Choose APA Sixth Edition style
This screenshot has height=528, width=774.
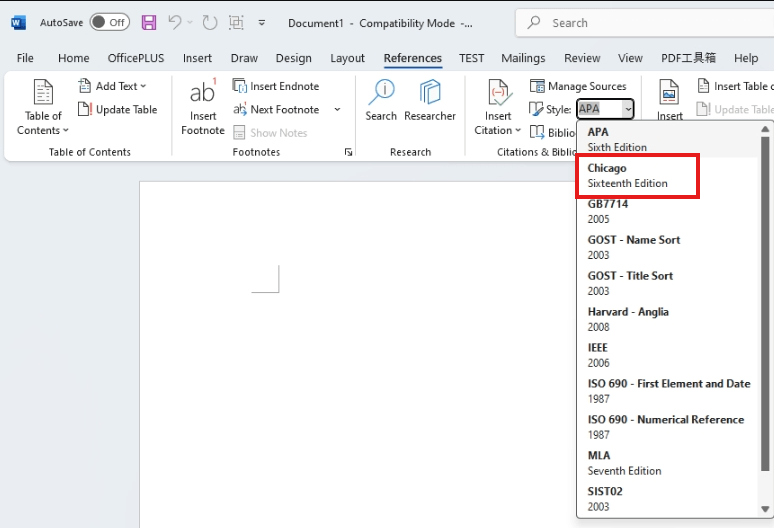click(667, 139)
